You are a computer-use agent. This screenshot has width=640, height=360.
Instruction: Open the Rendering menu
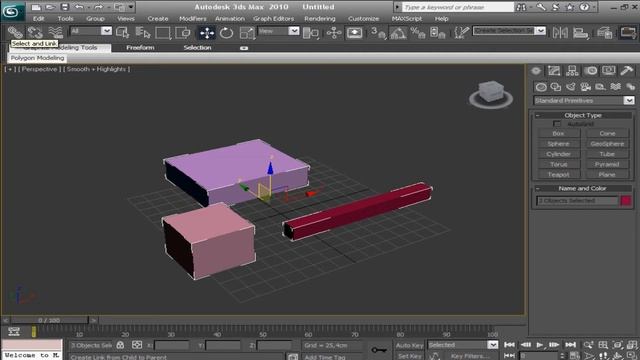coord(320,18)
